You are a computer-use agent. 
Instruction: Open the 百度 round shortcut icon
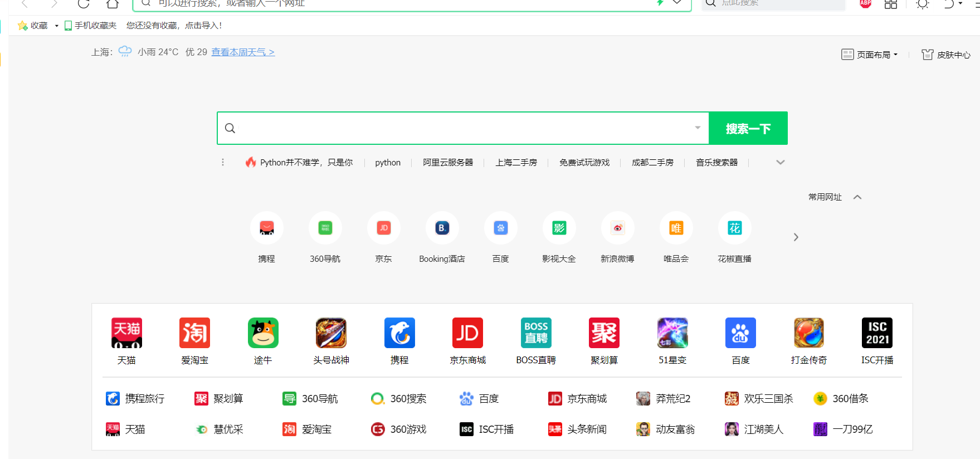(501, 228)
